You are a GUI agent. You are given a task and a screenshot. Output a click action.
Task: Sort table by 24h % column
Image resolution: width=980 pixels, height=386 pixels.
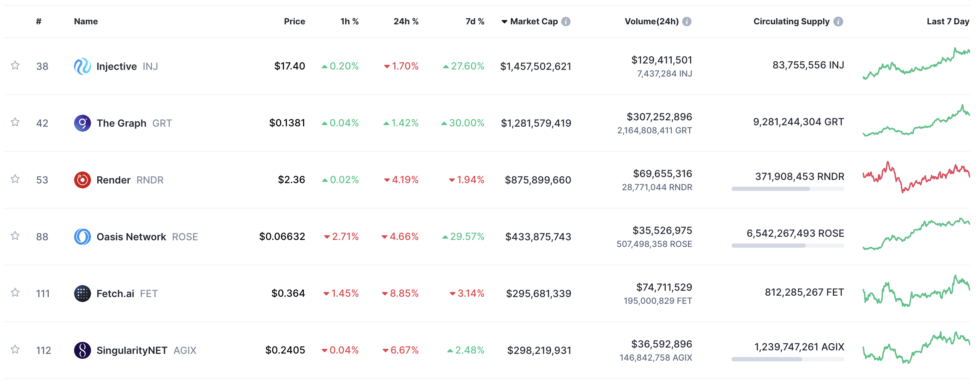[406, 21]
